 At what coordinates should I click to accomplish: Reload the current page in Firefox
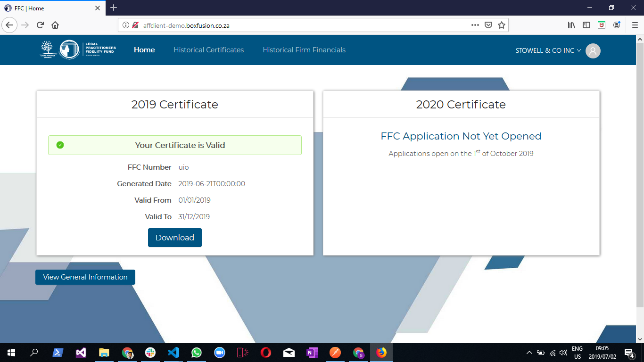point(40,25)
